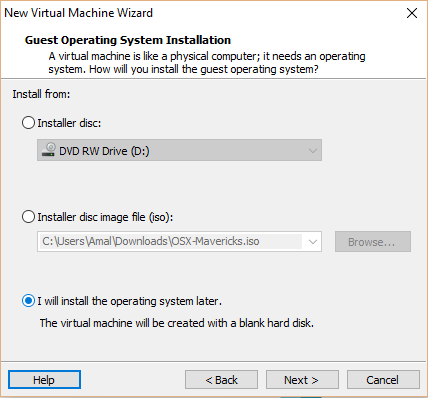
Task: Open the DVD RW Drive (D:) dropdown
Action: (x=179, y=150)
